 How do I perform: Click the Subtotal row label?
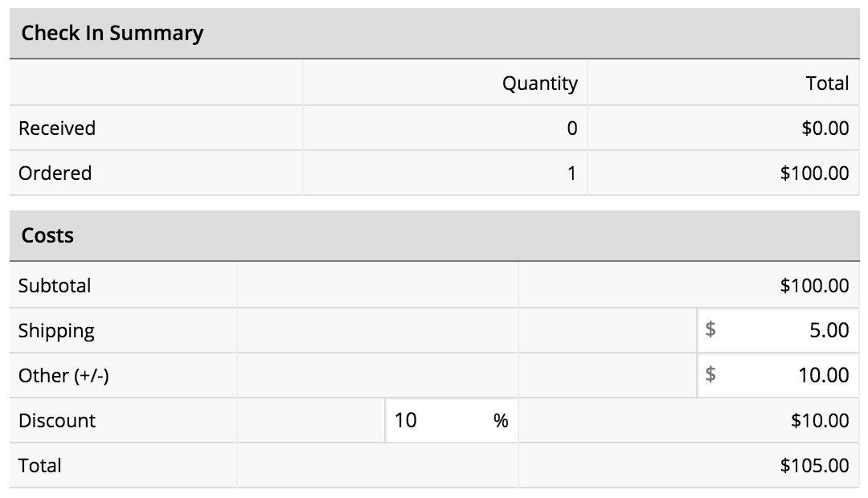55,285
